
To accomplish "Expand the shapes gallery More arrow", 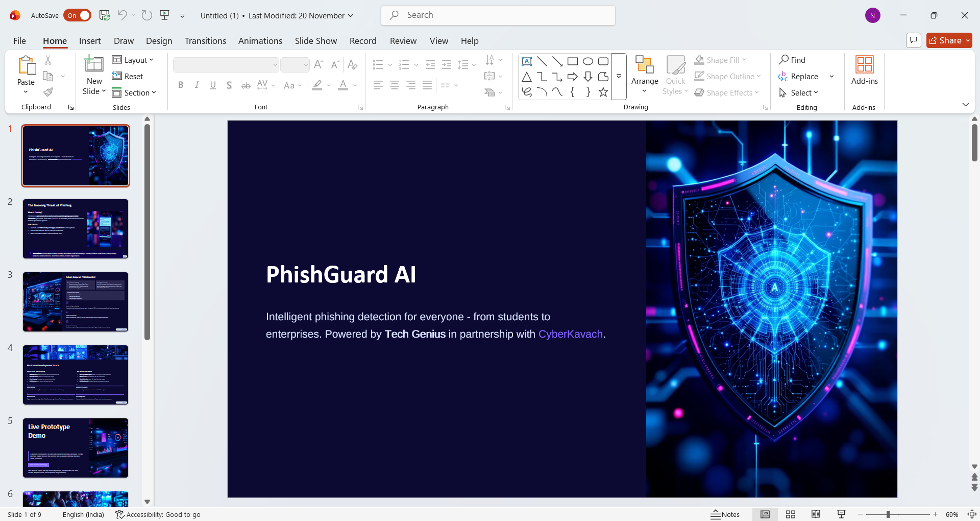I will [619, 77].
